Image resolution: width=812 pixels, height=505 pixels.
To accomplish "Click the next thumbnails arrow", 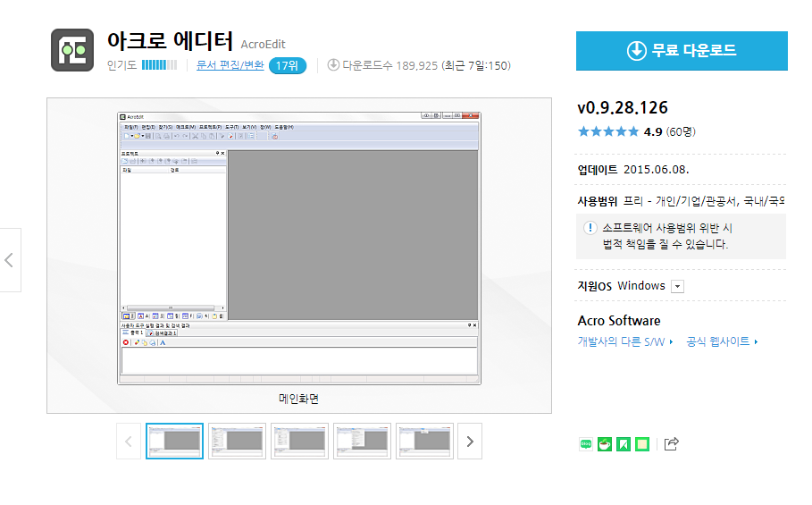I will (470, 442).
